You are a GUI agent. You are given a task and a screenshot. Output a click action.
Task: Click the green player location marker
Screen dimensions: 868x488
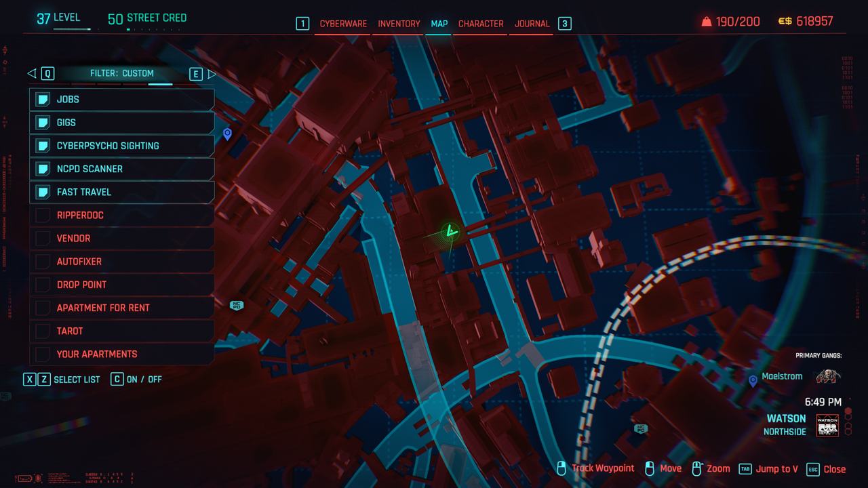click(x=450, y=232)
